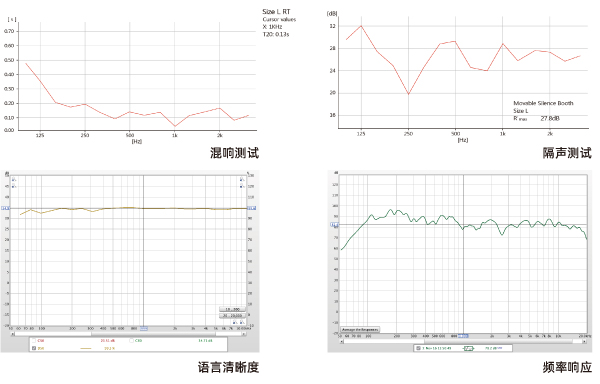Click the 10..200 frequency range button
Viewport: 600px width, 384px height.
(232, 309)
